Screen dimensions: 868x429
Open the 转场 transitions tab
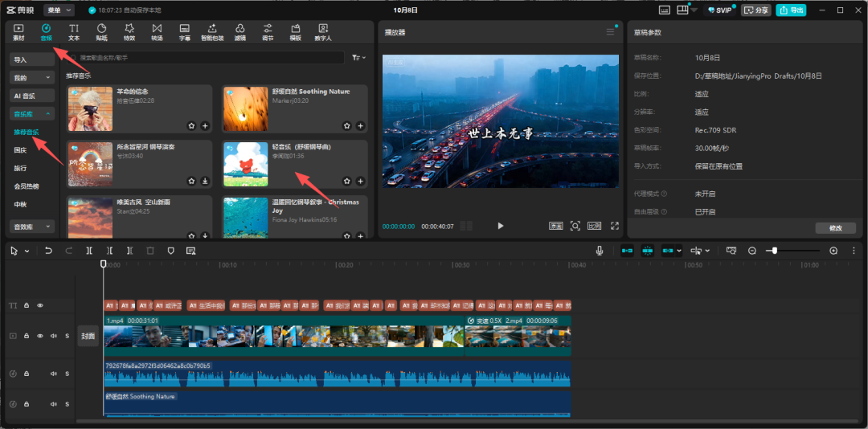pyautogui.click(x=157, y=32)
